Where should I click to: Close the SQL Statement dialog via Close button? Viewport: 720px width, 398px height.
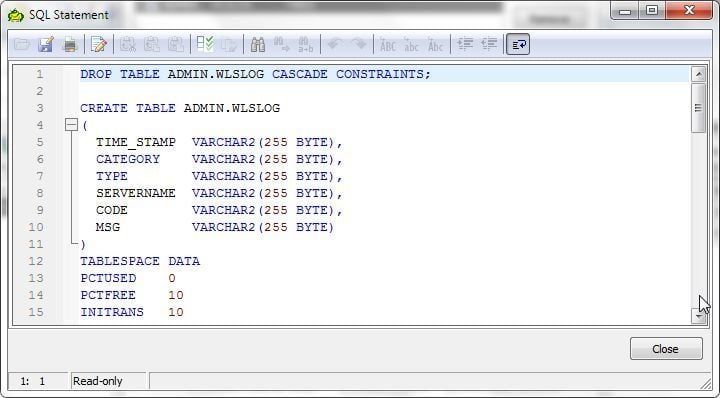[666, 349]
